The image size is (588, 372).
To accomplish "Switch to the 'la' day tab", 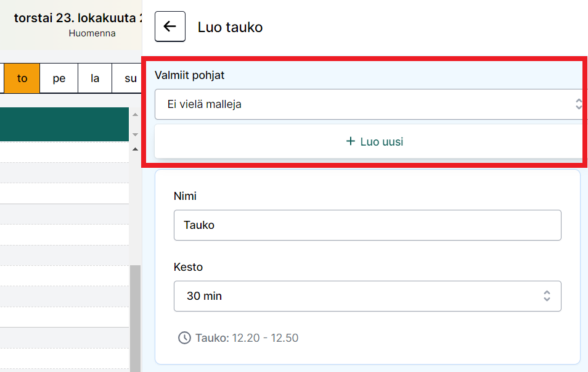I will click(x=95, y=78).
